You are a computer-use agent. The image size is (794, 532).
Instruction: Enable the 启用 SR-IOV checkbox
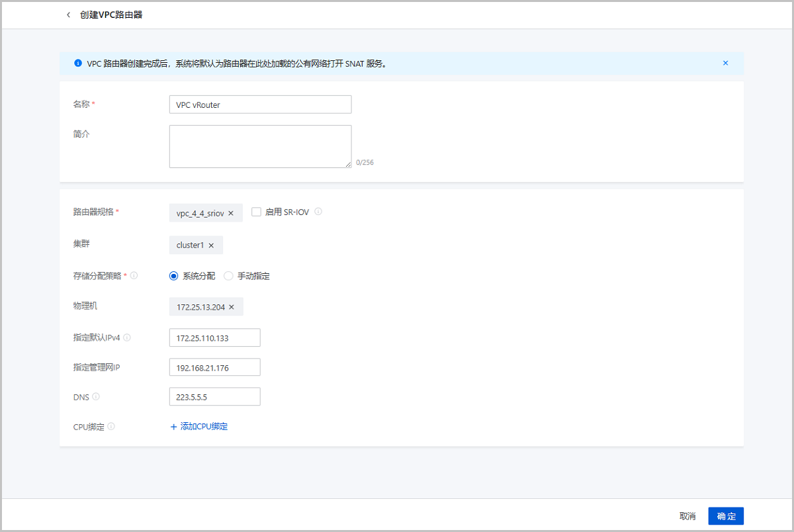tap(257, 212)
